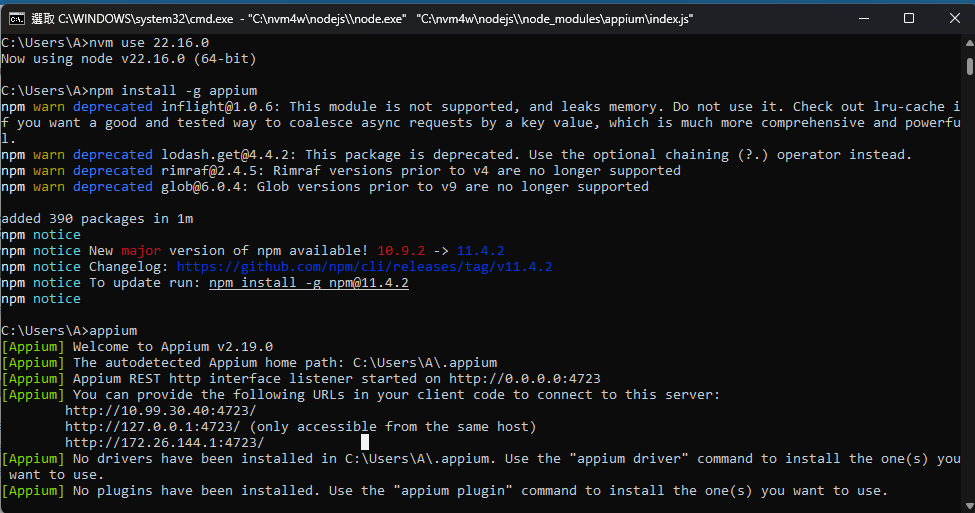This screenshot has height=513, width=975.
Task: Click the scrollbar up arrow
Action: pyautogui.click(x=969, y=43)
